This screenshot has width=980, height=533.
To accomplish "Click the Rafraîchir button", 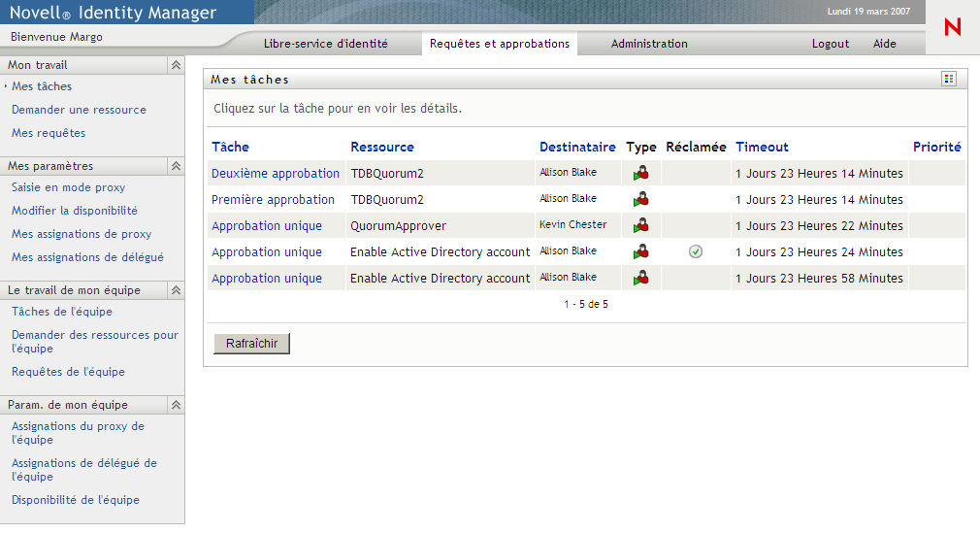I will pyautogui.click(x=252, y=344).
